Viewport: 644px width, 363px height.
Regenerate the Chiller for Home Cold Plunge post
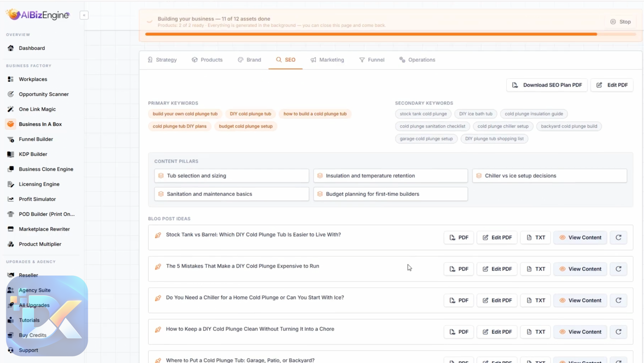click(x=618, y=300)
